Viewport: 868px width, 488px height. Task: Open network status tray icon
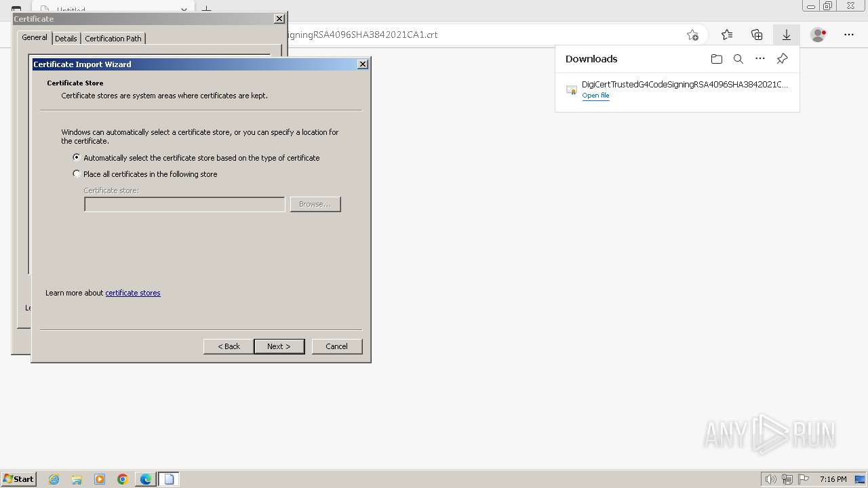787,479
